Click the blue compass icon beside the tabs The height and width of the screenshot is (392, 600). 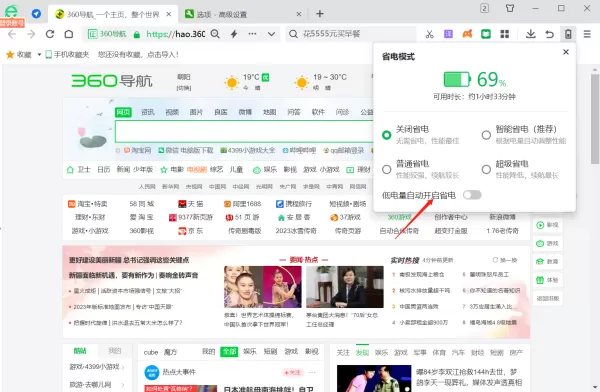coord(36,14)
